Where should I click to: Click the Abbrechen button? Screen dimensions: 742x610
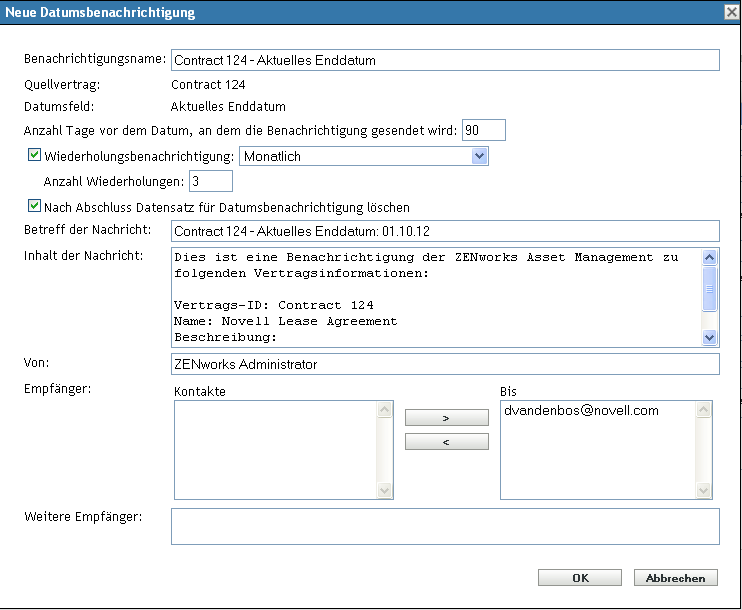tap(675, 578)
